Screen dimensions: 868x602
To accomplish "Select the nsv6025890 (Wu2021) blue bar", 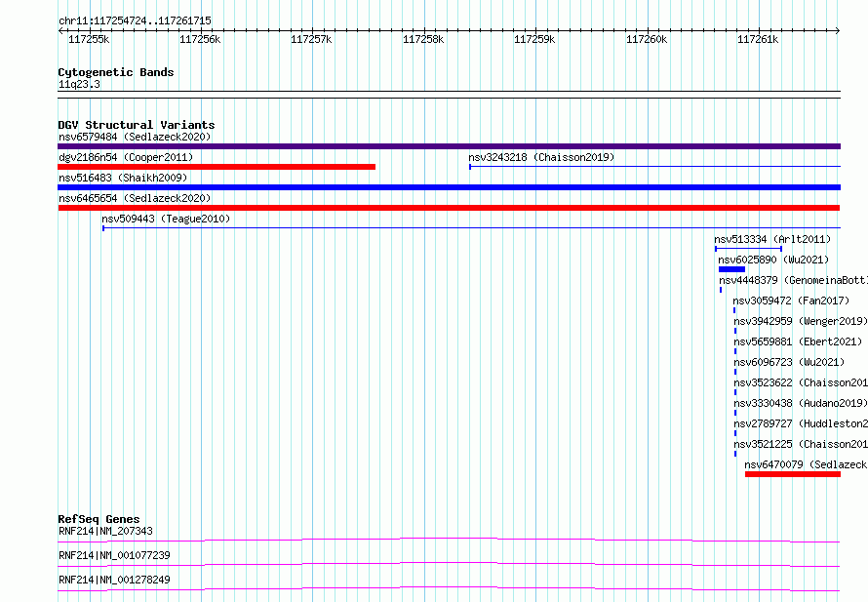I will coord(731,269).
